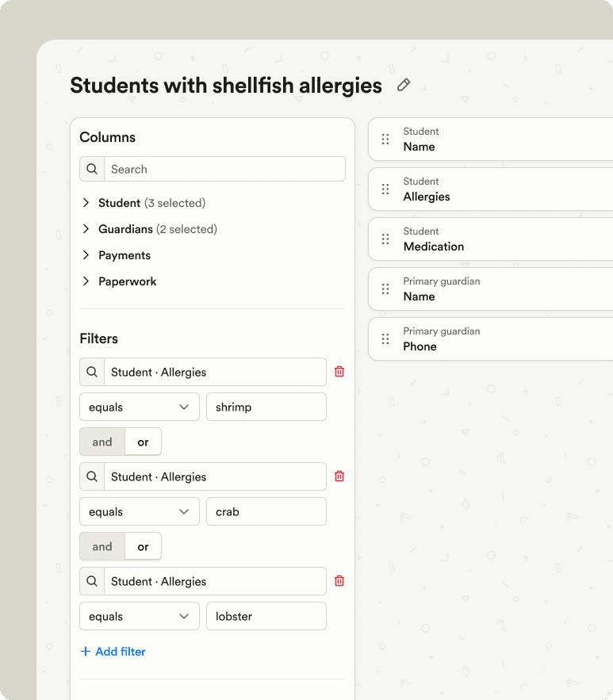Click the shrimp value input field
Viewport: 613px width, 700px height.
click(266, 407)
